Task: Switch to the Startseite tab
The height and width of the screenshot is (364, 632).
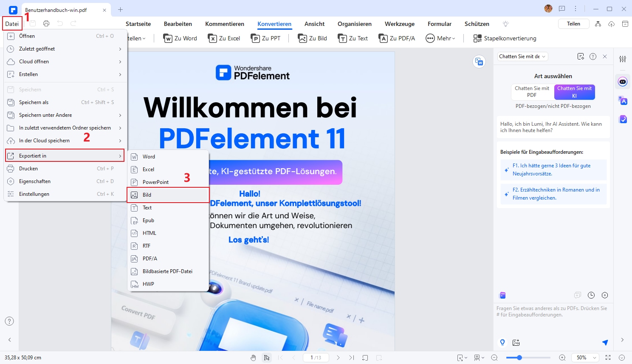Action: click(138, 24)
